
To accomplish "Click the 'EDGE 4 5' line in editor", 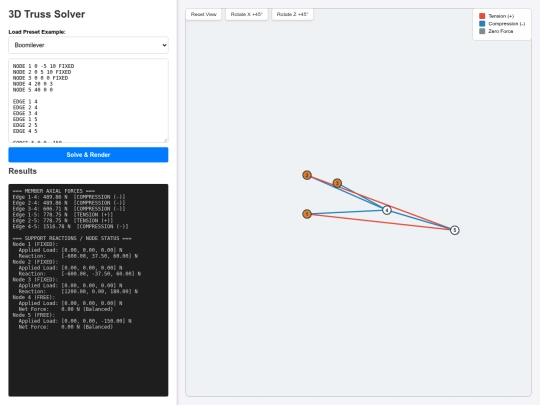I will click(25, 131).
